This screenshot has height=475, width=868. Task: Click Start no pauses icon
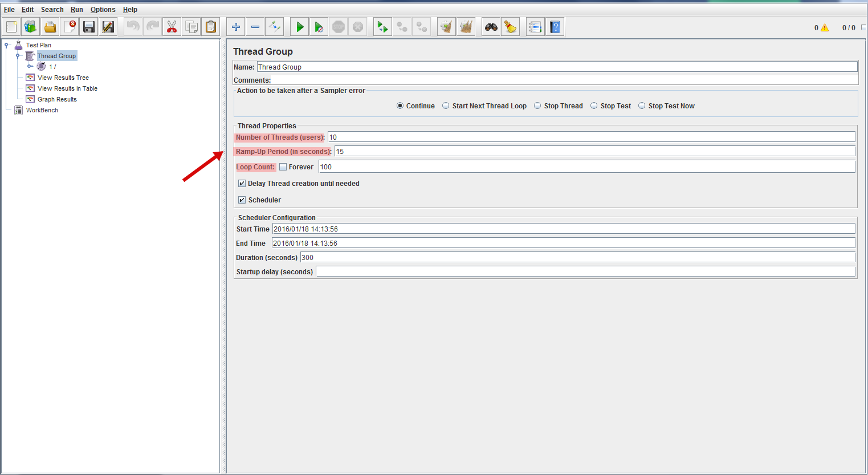point(319,27)
